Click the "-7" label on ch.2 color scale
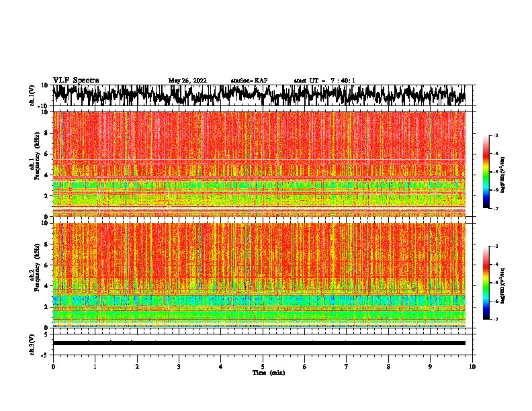This screenshot has height=411, width=532. [496, 319]
